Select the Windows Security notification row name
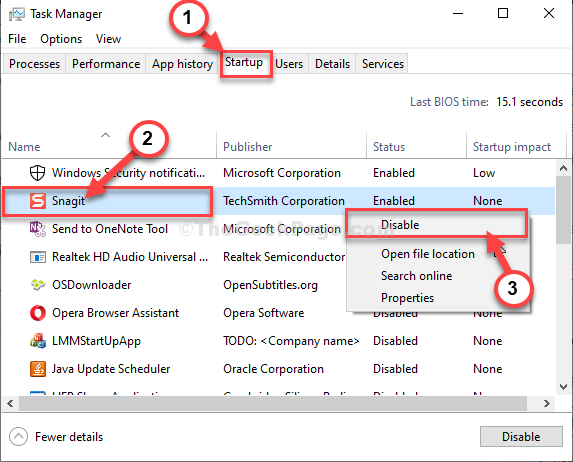Image resolution: width=573 pixels, height=462 pixels. (128, 173)
